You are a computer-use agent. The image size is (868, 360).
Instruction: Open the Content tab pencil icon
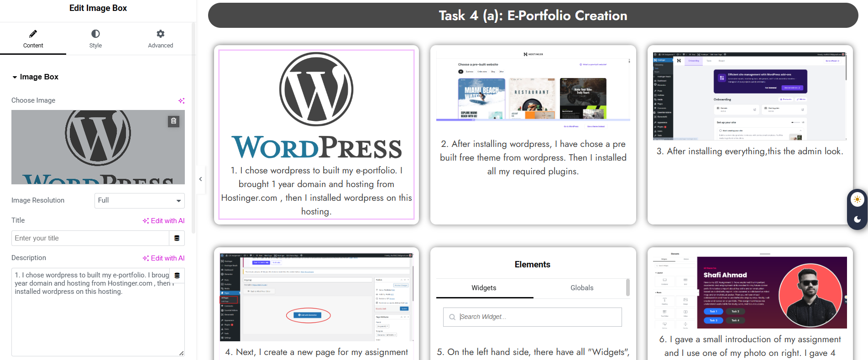coord(33,34)
